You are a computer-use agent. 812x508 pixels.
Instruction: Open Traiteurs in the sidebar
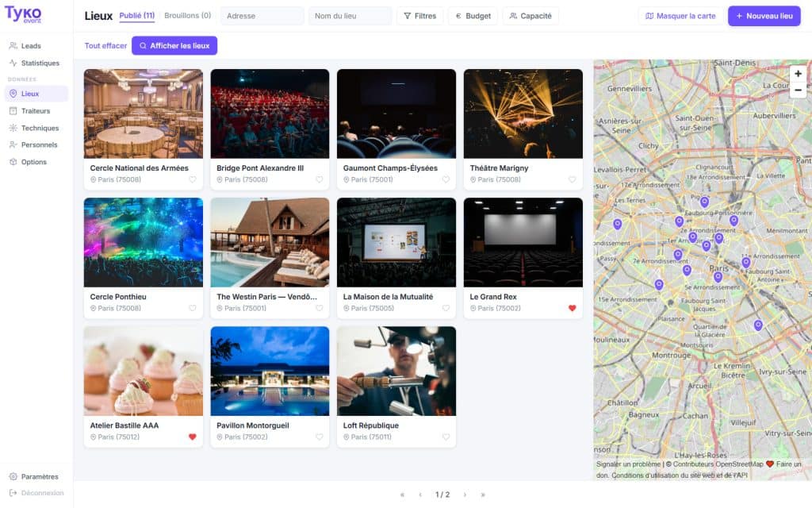pos(36,110)
